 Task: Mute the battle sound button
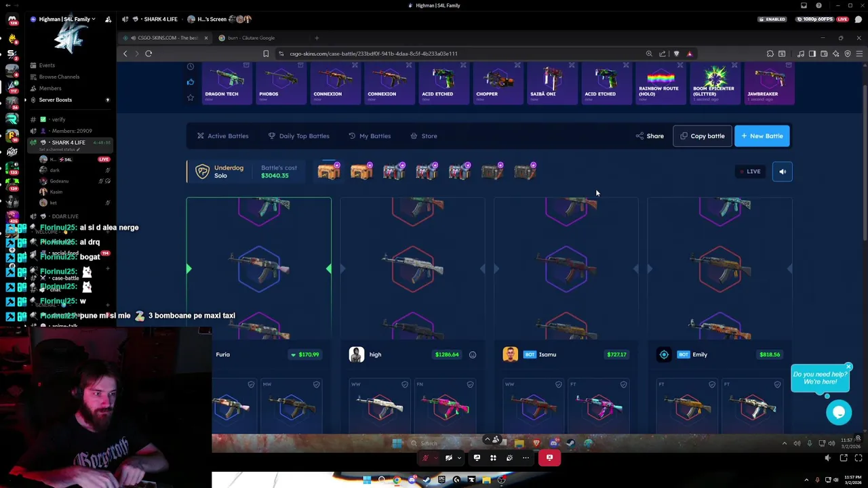783,171
